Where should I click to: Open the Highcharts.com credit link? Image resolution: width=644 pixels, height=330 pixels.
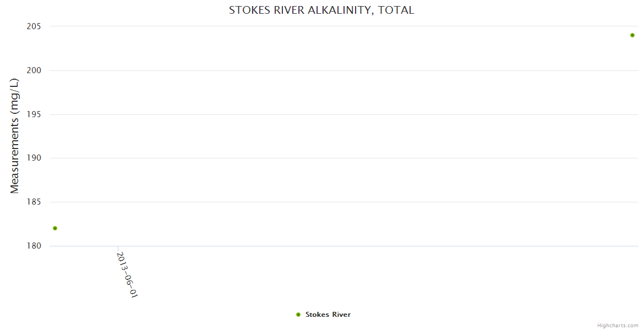pyautogui.click(x=618, y=326)
